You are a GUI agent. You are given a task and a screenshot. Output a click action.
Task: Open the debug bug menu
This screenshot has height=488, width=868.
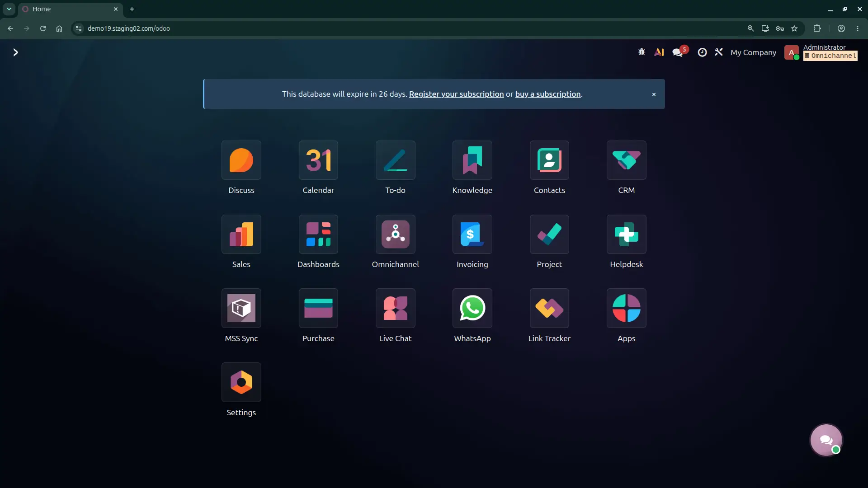point(642,52)
